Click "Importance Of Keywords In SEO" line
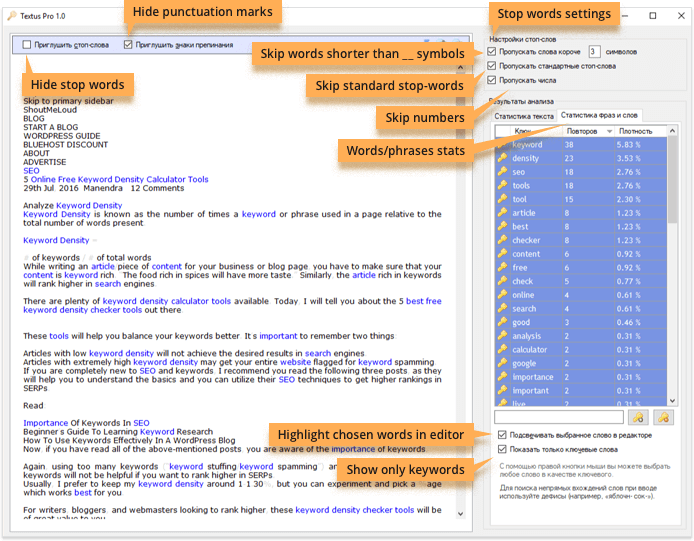Viewport: 694px width, 541px height. coord(86,423)
